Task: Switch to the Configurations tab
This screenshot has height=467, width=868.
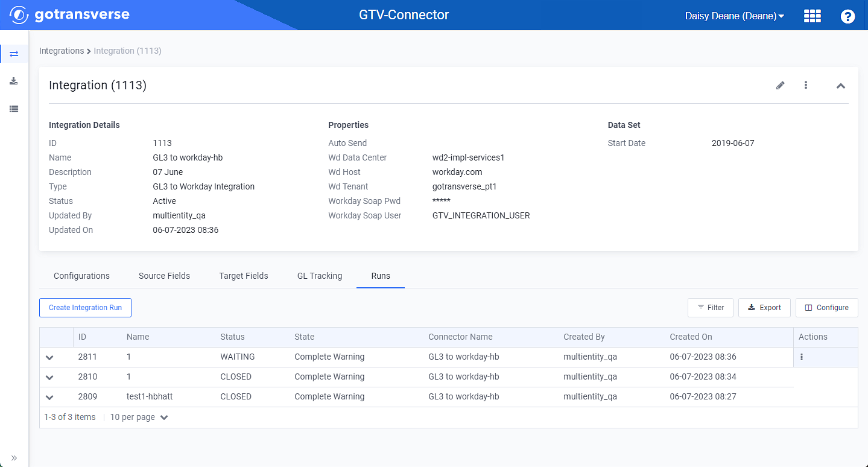Action: click(81, 276)
